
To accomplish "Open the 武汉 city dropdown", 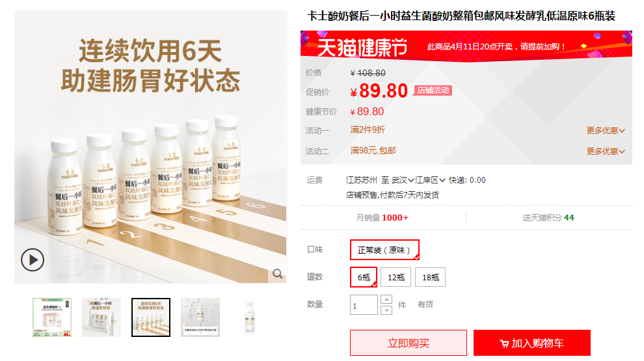I will (x=403, y=180).
